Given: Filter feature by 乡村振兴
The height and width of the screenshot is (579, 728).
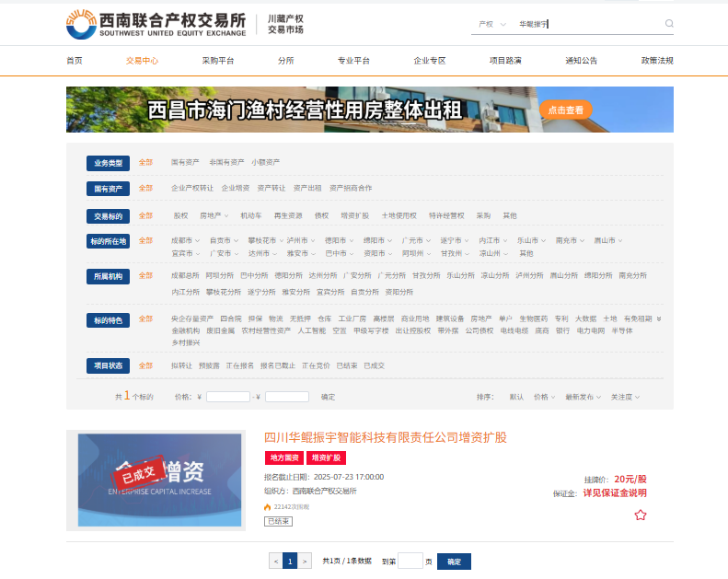Looking at the screenshot, I should click(x=186, y=342).
